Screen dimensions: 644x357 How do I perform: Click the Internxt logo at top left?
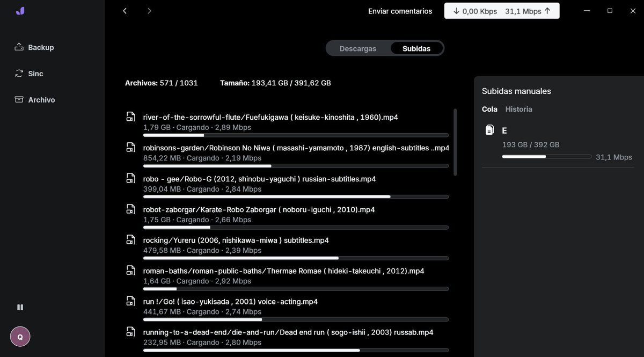(x=20, y=10)
